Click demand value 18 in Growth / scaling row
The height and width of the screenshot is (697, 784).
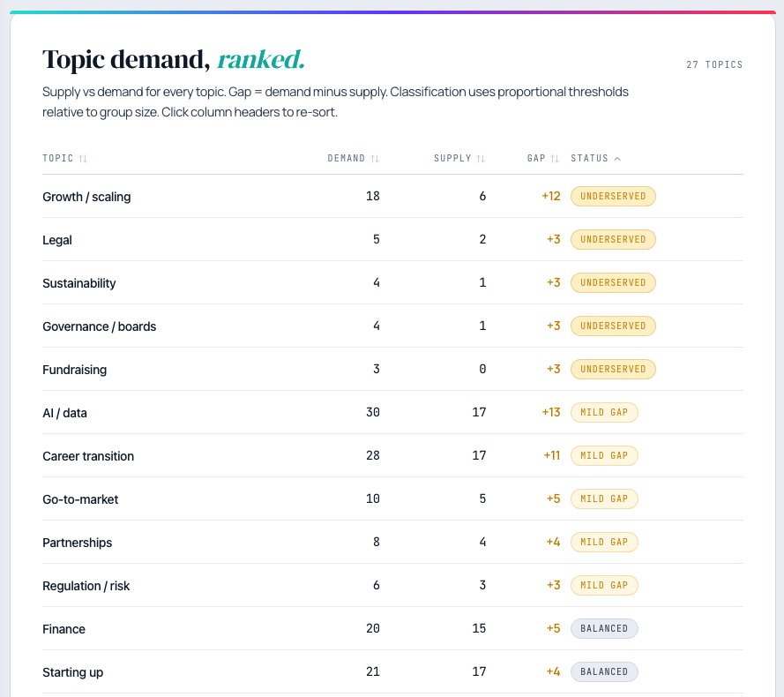(x=373, y=196)
